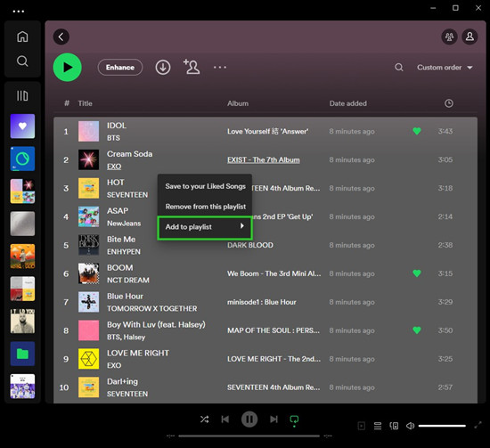Open the gray silver playlist in sidebar
490x448 pixels.
(x=22, y=224)
